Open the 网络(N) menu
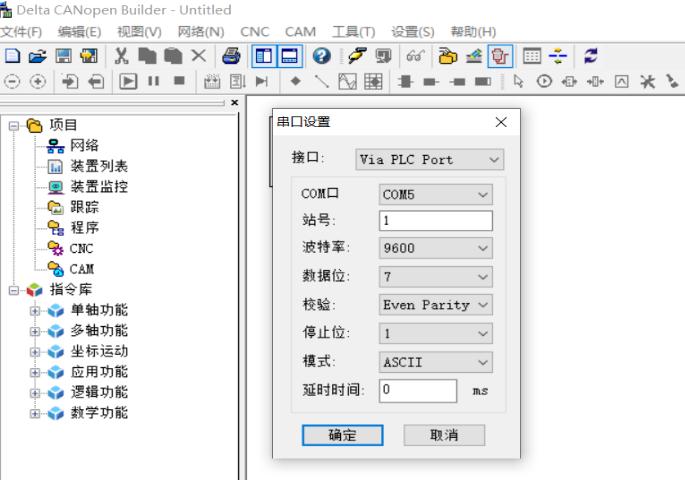Viewport: 685px width, 480px height. pyautogui.click(x=201, y=31)
